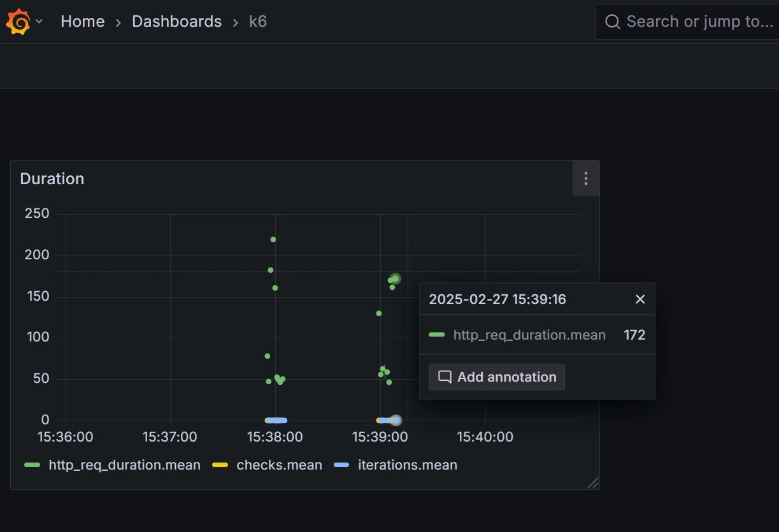Click the highlighted green 172 data point
Viewport: 779px width, 532px height.
tap(396, 278)
